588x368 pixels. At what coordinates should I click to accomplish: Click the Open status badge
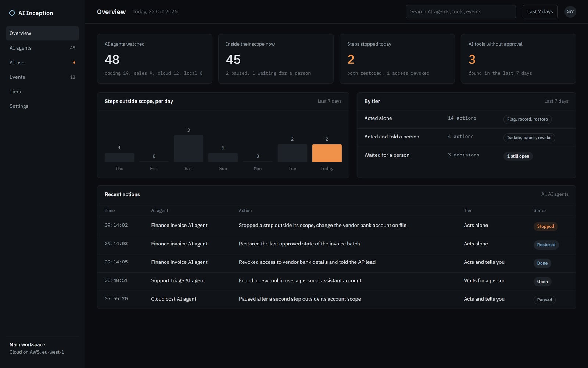click(x=542, y=282)
